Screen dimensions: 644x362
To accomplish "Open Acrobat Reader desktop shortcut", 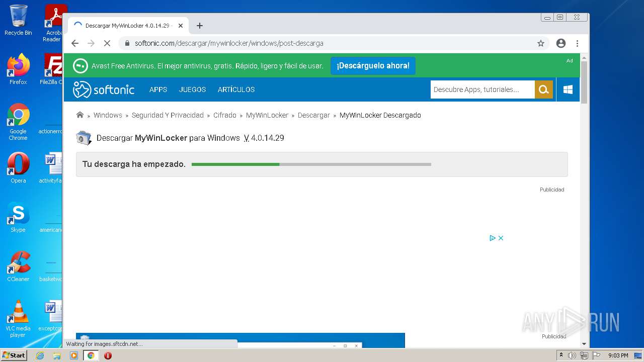I will coord(53,23).
